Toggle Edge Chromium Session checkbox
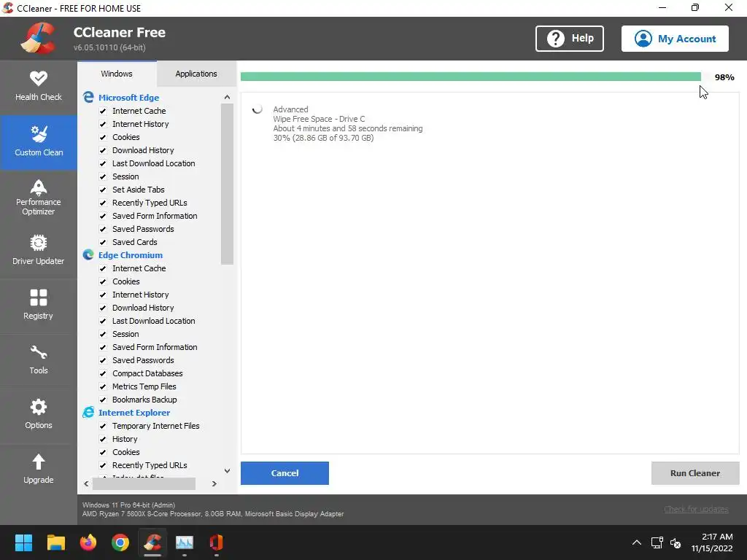Screen dimensions: 747x560 click(102, 334)
